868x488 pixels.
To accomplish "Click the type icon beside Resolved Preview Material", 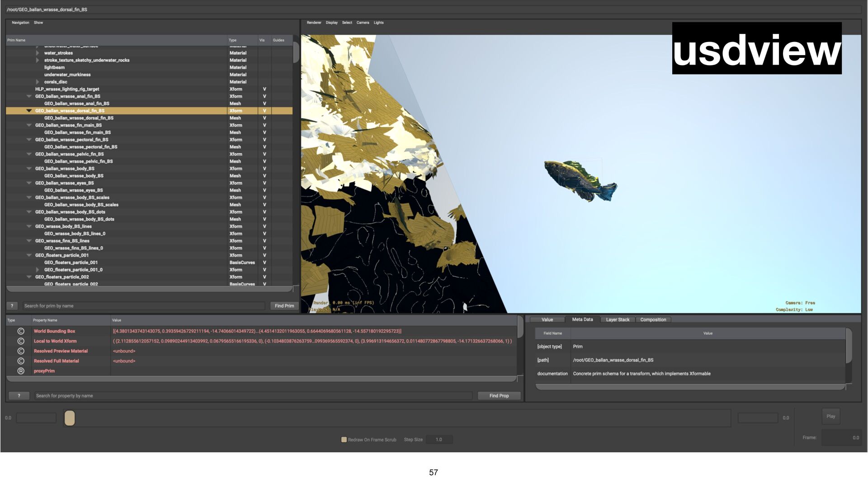I will click(21, 351).
